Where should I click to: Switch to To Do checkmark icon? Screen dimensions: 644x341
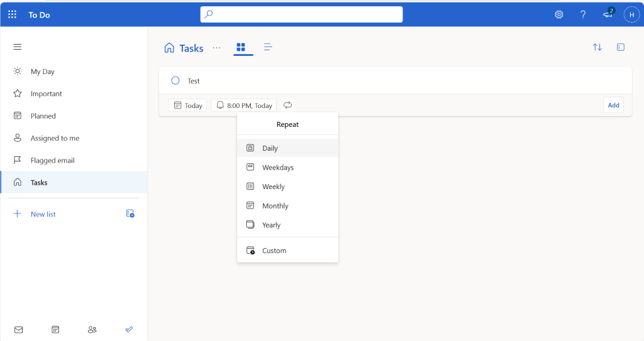[x=129, y=329]
